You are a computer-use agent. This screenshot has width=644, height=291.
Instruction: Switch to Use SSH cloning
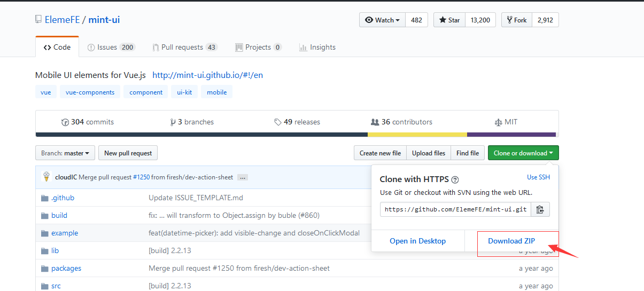538,177
